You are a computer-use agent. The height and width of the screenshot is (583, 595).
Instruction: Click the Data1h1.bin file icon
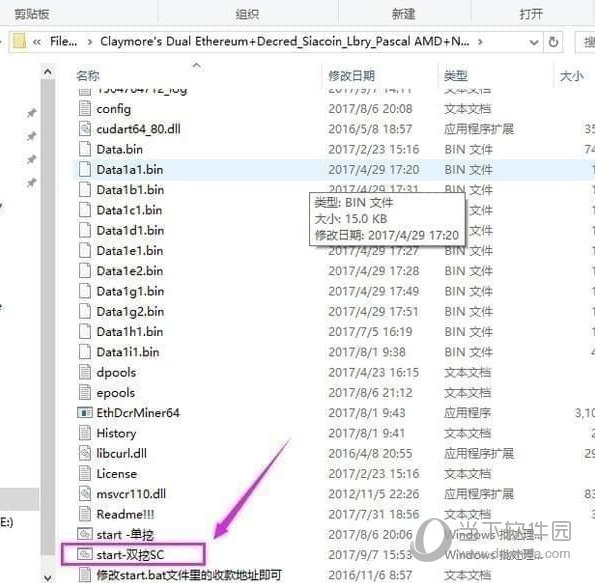pyautogui.click(x=85, y=332)
